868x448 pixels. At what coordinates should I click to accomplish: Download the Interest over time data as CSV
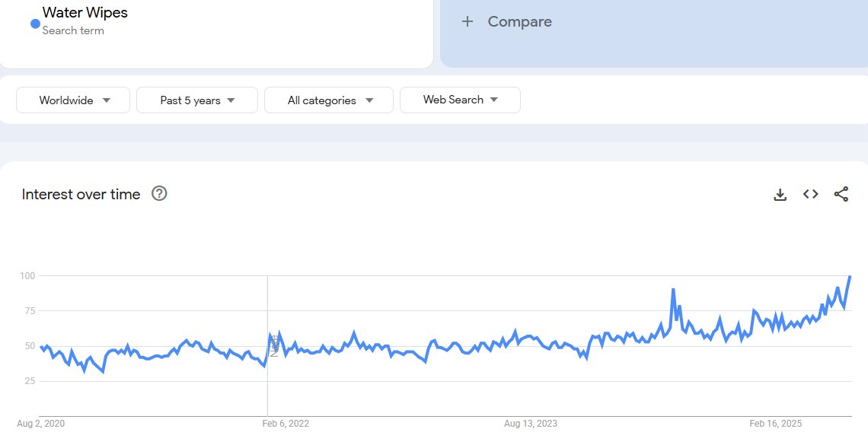point(780,195)
